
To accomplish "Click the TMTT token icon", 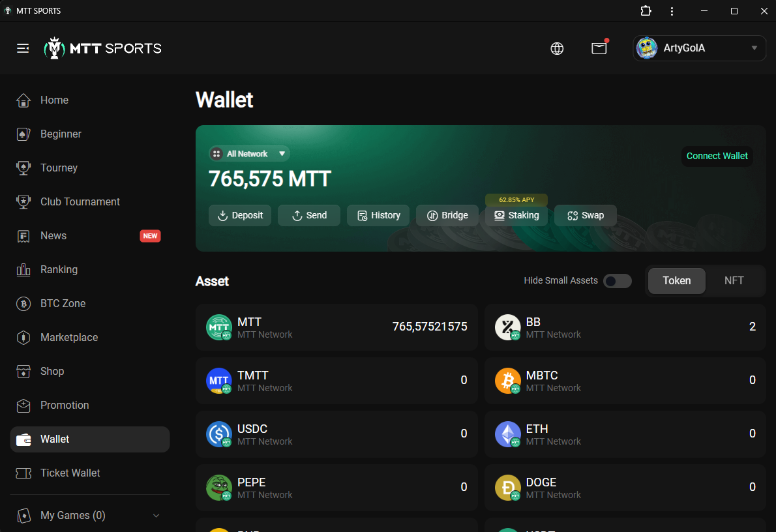I will pyautogui.click(x=218, y=381).
